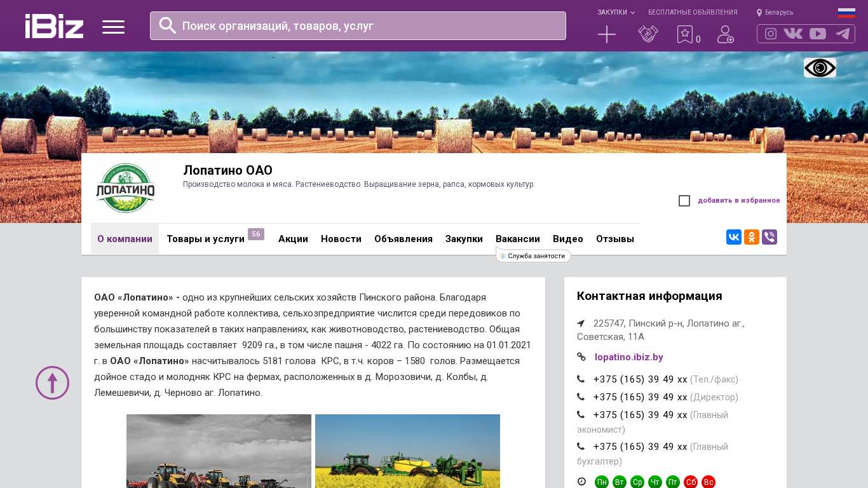Reveal the Главный бухгалтер phone number

tap(641, 447)
